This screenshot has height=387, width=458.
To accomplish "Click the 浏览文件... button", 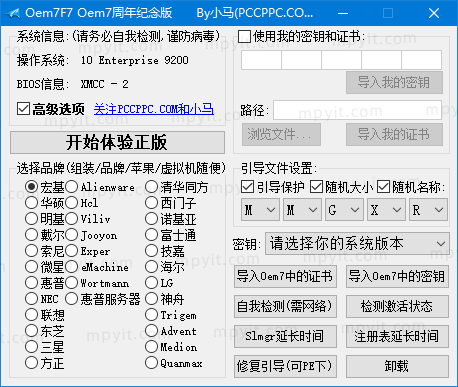I will (x=282, y=134).
